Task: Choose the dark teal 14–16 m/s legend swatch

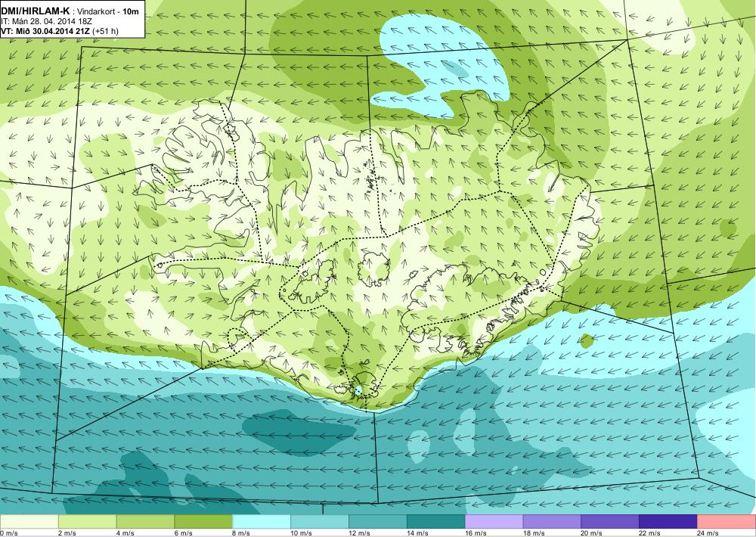Action: point(436,522)
